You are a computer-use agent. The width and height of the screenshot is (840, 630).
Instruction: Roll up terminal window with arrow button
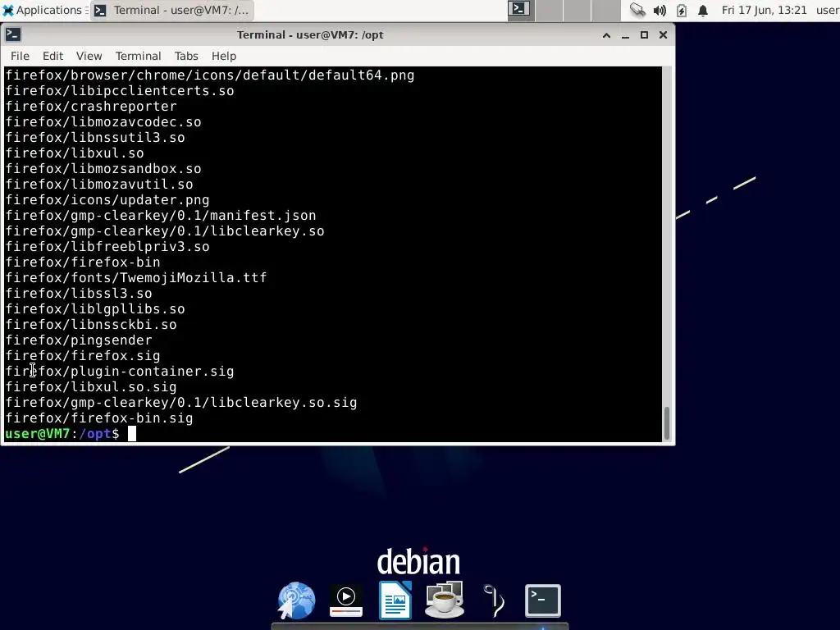(606, 35)
